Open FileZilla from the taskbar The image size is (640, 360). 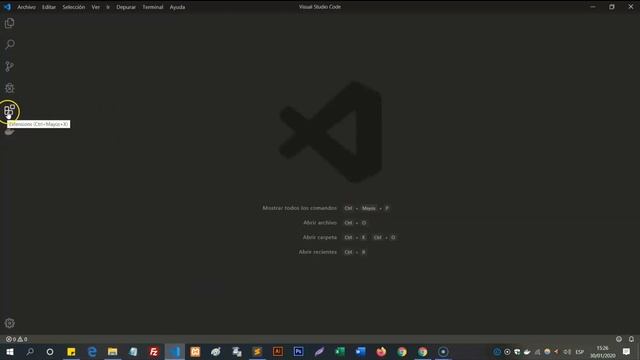pyautogui.click(x=154, y=352)
